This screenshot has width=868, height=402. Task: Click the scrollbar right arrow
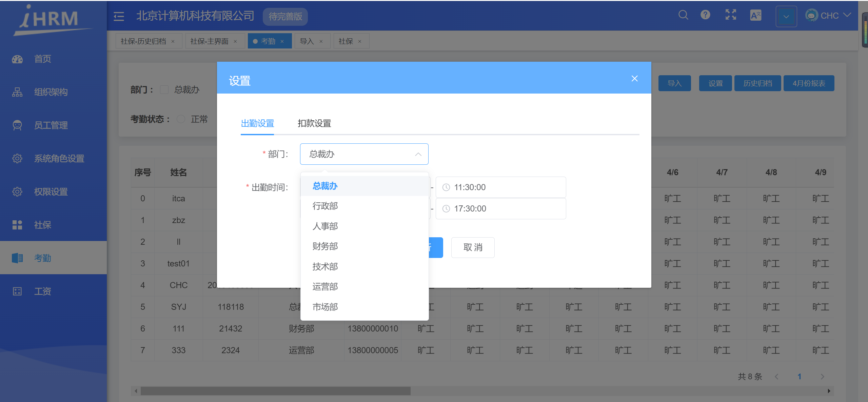click(x=829, y=391)
